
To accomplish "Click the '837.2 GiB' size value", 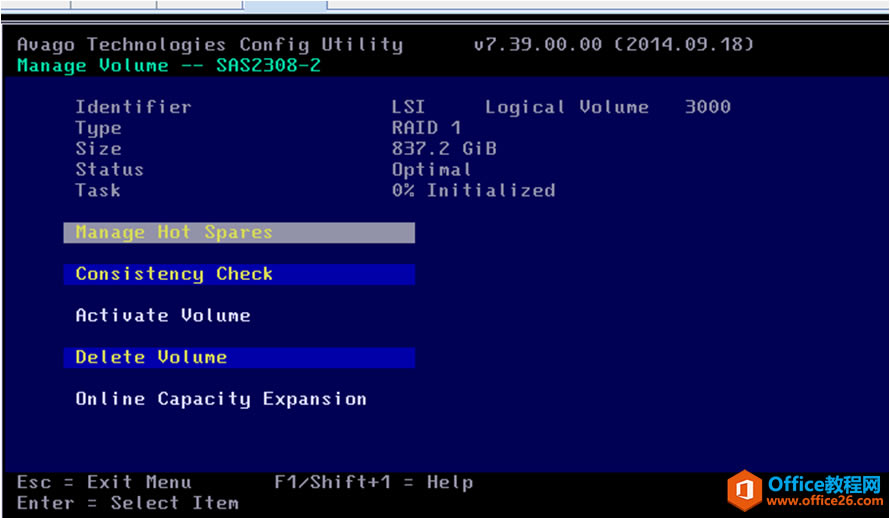I will [444, 149].
